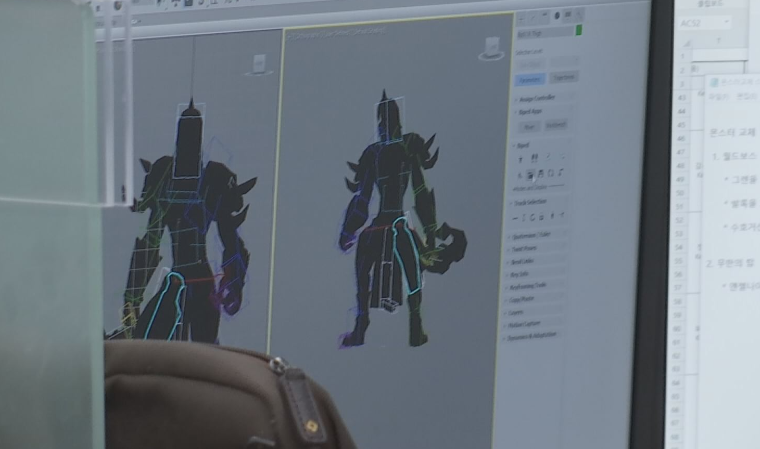Select row header 45 in the spreadsheet

(x=682, y=125)
